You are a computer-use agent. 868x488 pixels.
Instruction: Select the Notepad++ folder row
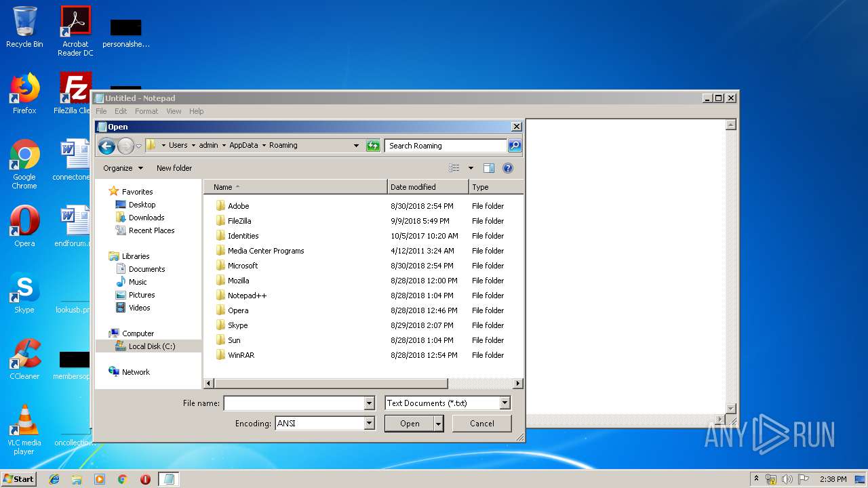point(363,296)
